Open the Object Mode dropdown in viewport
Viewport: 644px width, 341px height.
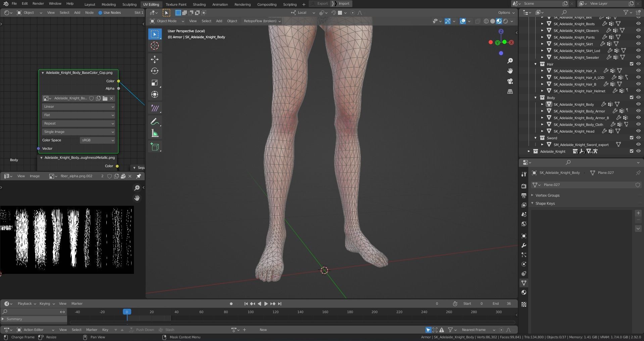pyautogui.click(x=167, y=21)
